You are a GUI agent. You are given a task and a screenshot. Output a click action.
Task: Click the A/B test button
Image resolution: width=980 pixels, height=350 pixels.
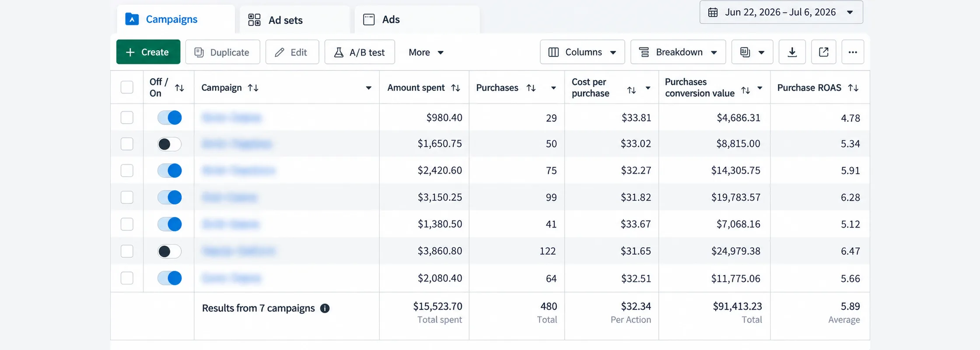[x=360, y=52]
